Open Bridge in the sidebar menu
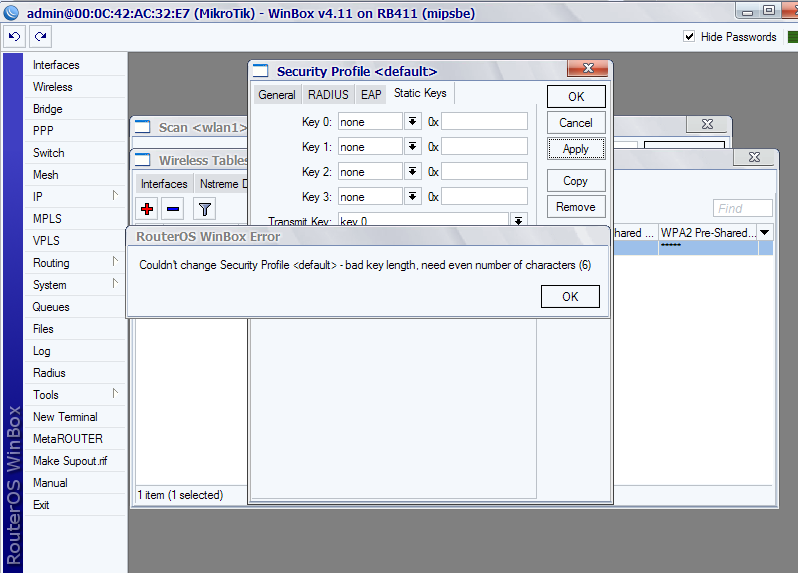 click(74, 108)
